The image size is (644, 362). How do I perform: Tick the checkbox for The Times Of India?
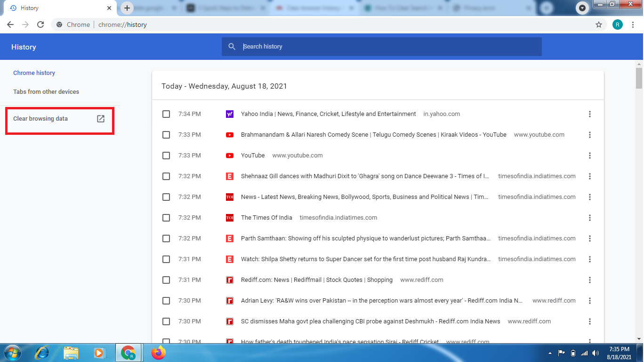pos(166,218)
